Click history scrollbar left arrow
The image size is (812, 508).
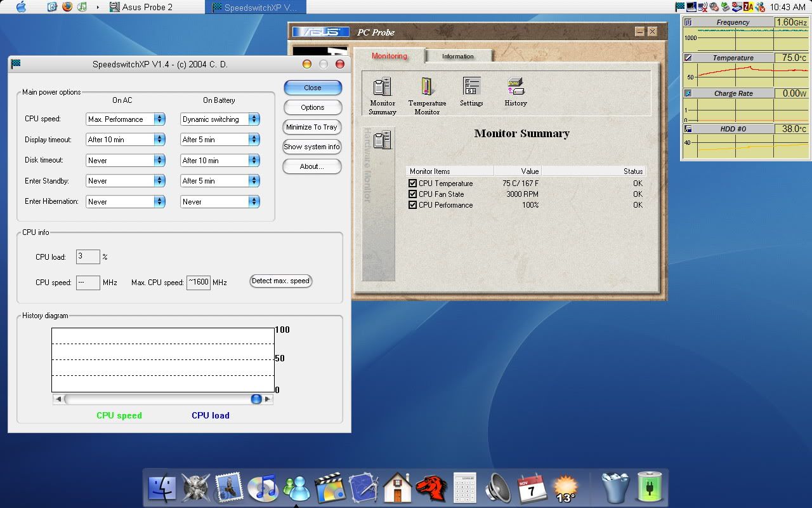click(58, 399)
